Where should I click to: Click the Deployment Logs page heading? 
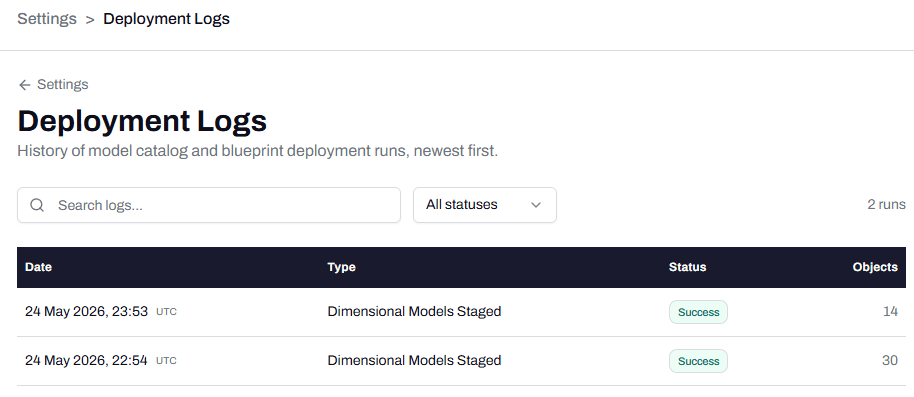click(x=142, y=121)
